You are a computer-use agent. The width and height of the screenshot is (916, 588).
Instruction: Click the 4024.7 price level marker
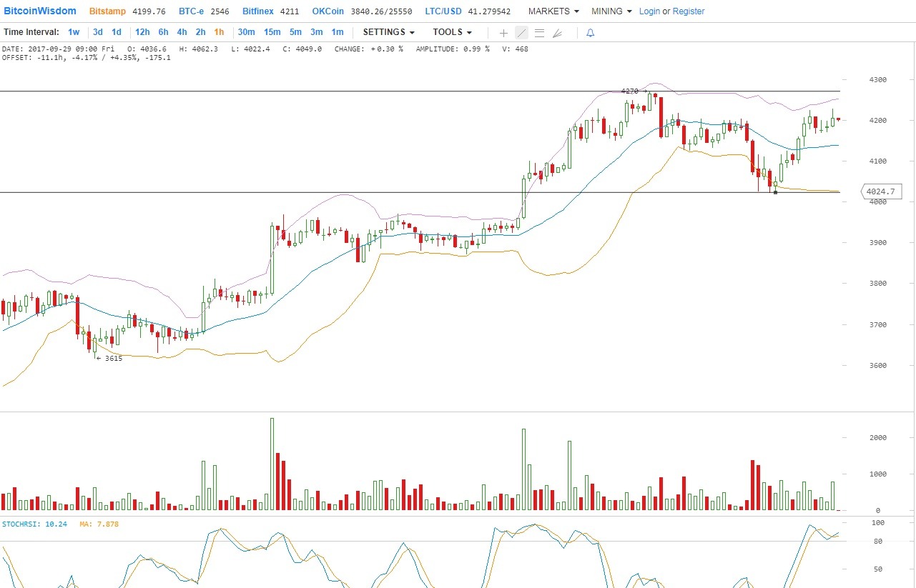(882, 191)
